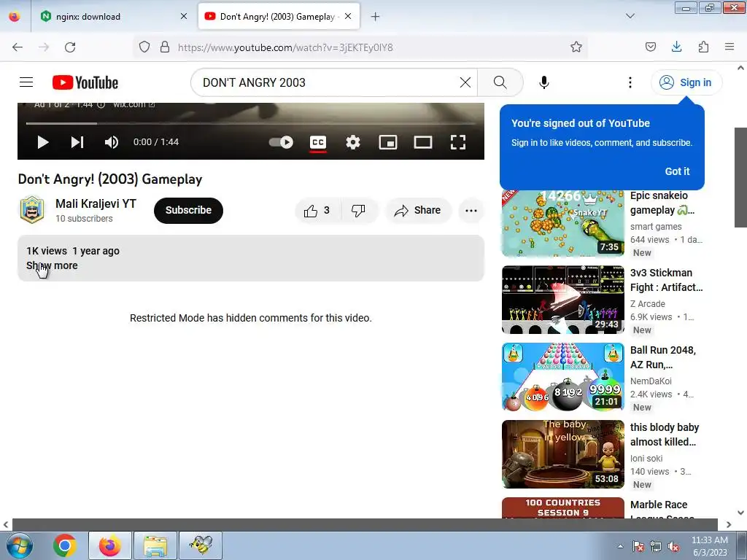
Task: Click the search magnifier button
Action: coord(500,82)
